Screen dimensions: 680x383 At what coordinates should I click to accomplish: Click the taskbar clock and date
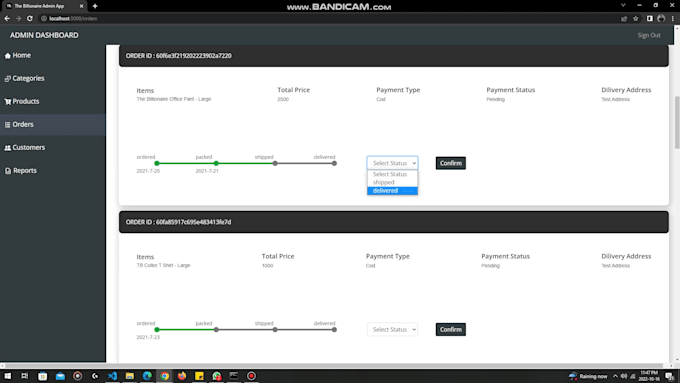point(649,376)
